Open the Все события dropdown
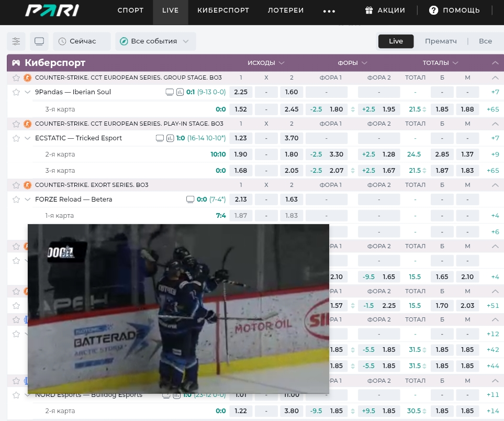504x421 pixels. pyautogui.click(x=155, y=41)
